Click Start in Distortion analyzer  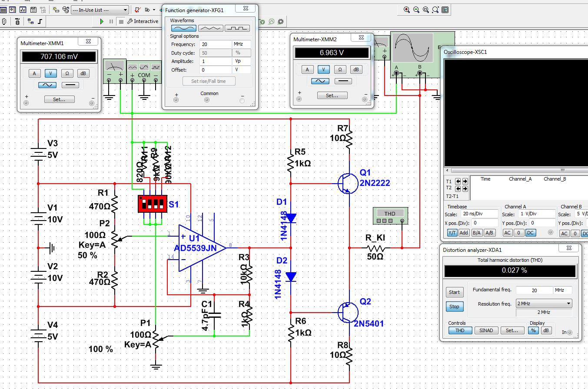point(454,292)
